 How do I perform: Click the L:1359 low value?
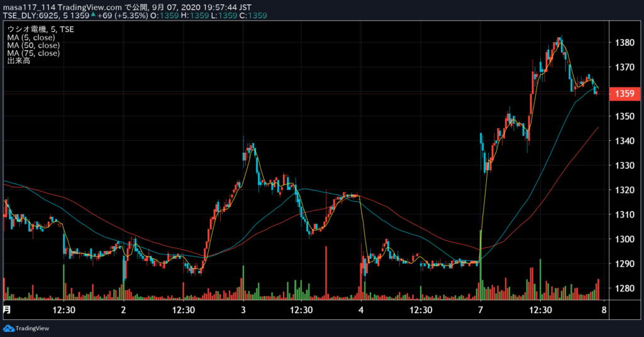(225, 16)
